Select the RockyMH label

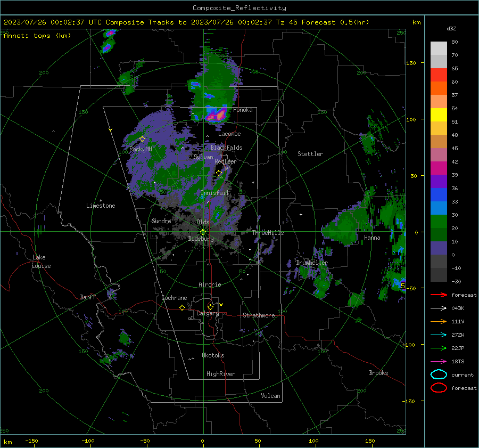pos(141,149)
